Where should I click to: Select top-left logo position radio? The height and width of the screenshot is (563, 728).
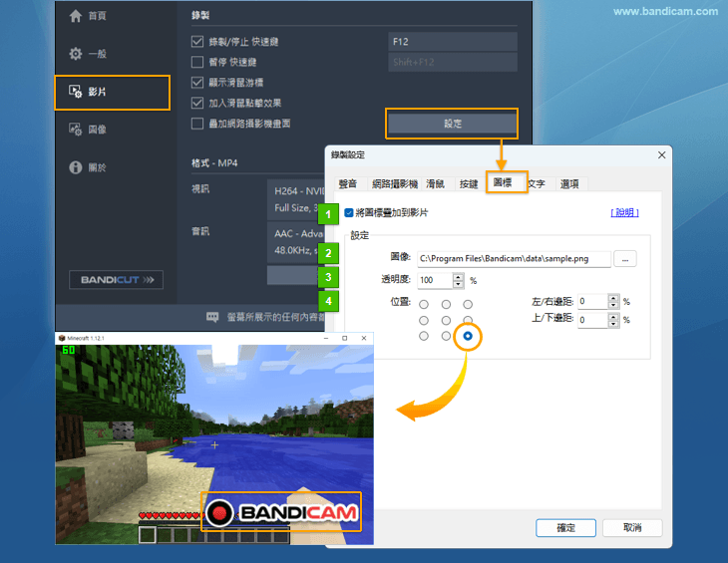point(424,304)
